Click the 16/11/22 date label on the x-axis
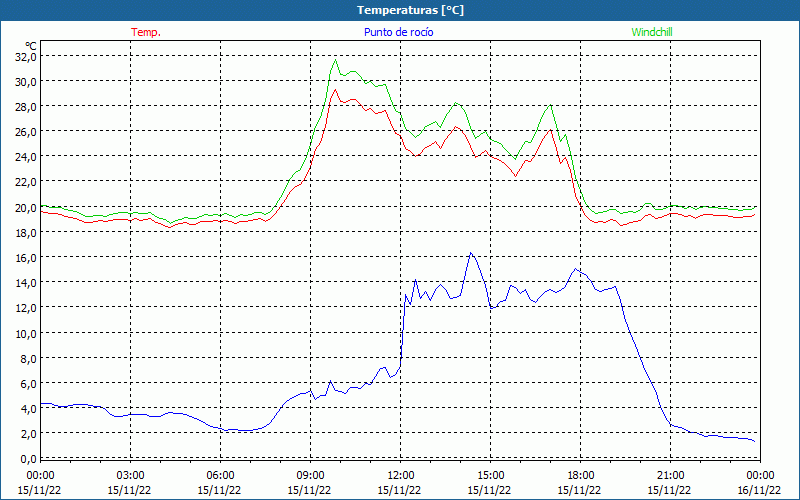The image size is (800, 500). click(x=759, y=490)
